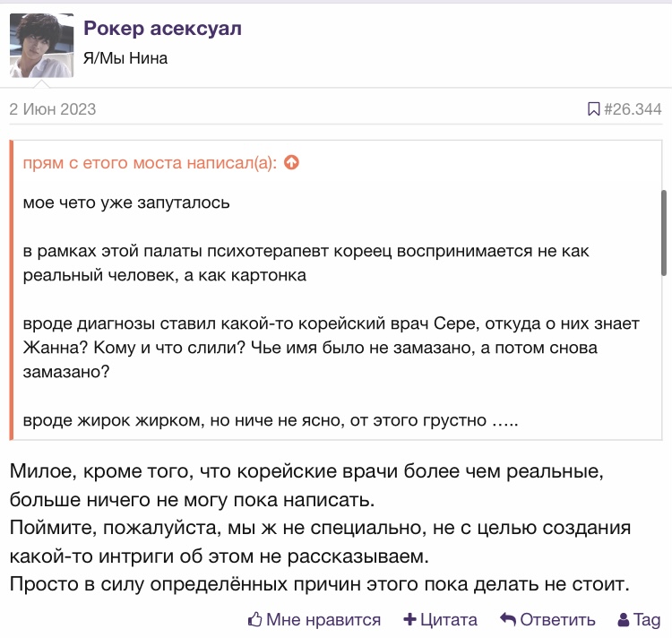Click the bookmark icon near #26.344
This screenshot has width=672, height=638.
593,108
